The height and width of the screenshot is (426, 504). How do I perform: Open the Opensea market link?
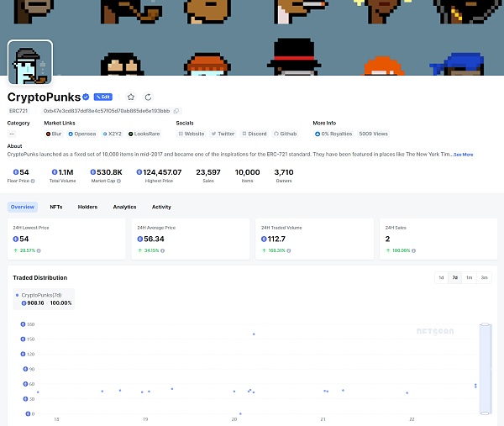(82, 134)
